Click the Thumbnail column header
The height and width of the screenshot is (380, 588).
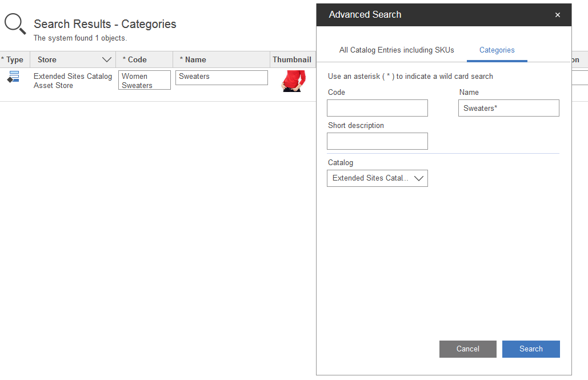292,59
